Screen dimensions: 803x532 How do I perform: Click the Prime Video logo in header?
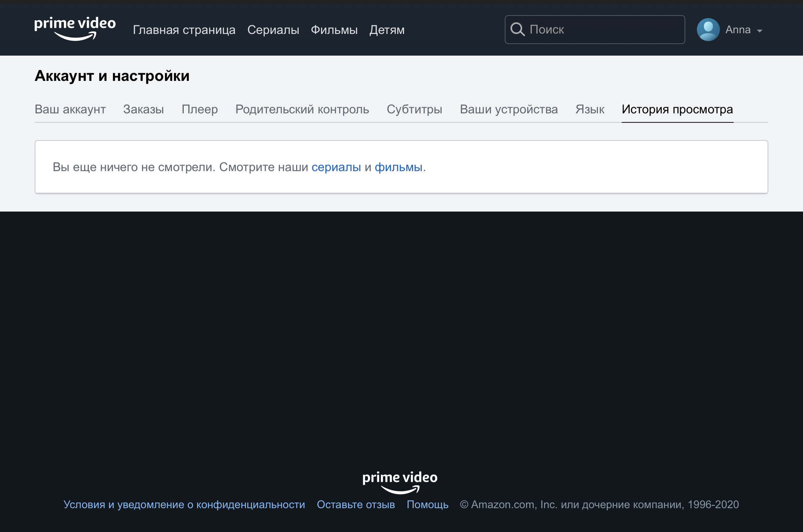(75, 29)
